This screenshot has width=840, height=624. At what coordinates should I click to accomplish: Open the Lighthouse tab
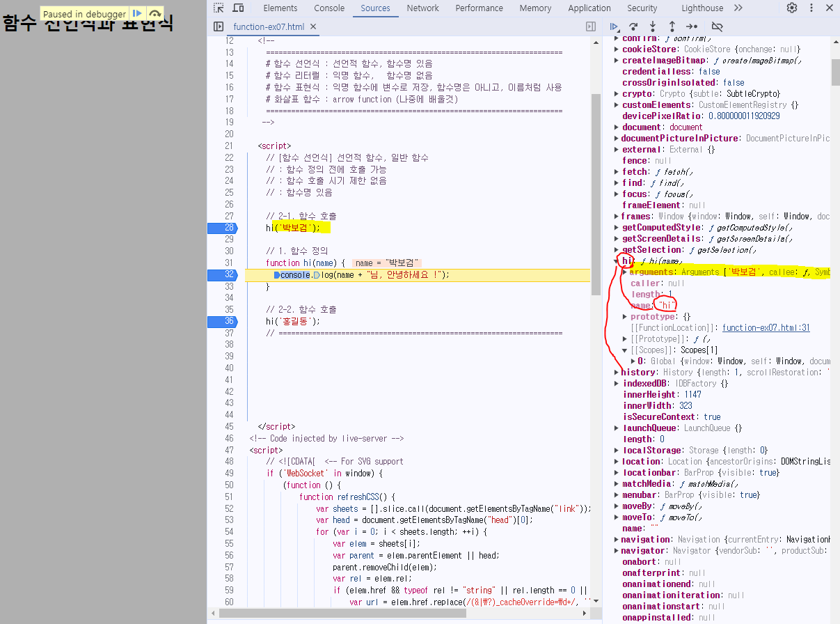pyautogui.click(x=702, y=8)
